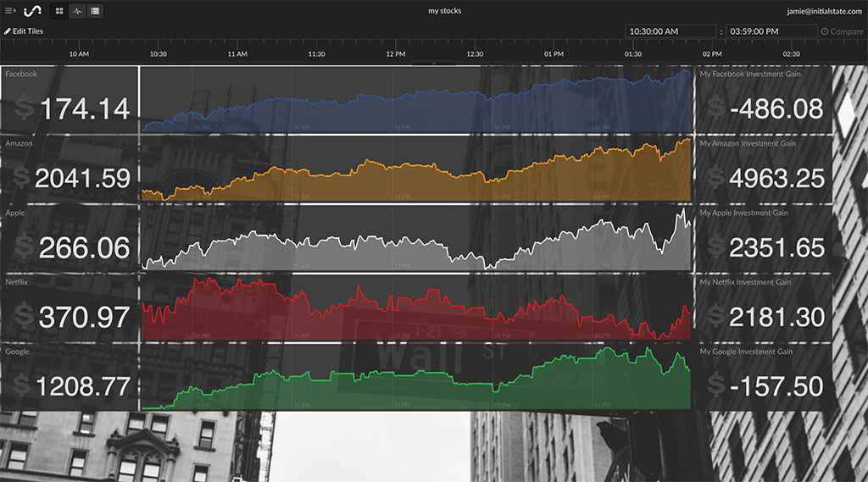Click the 03:59:00 PM end time field
This screenshot has height=482, width=868.
(x=770, y=31)
